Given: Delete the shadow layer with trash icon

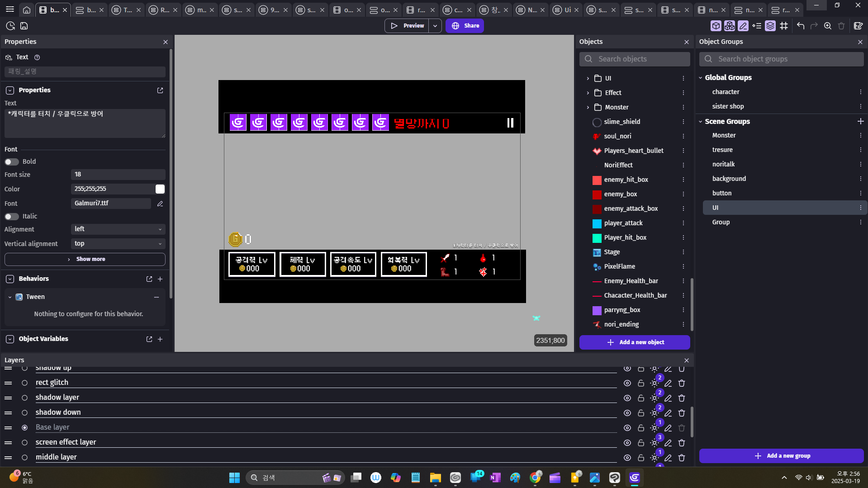Looking at the screenshot, I should point(682,398).
